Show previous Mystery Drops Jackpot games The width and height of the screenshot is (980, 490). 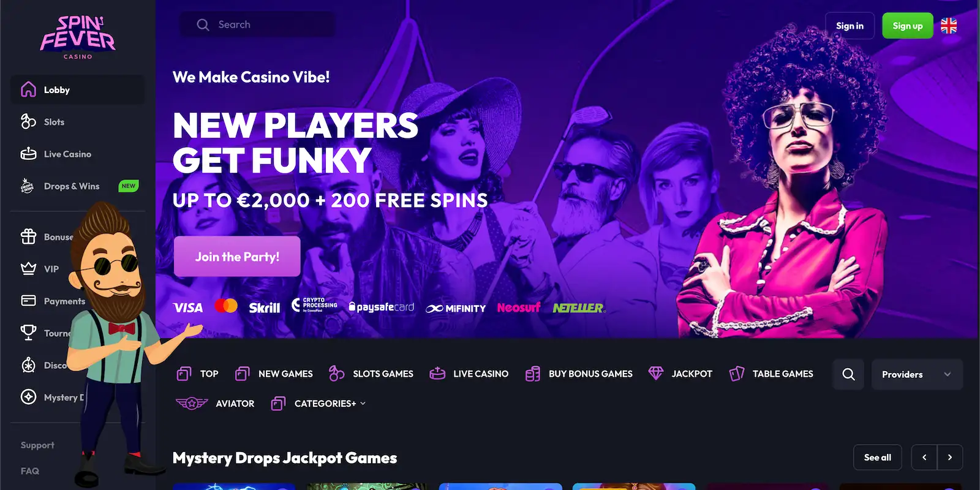[924, 457]
